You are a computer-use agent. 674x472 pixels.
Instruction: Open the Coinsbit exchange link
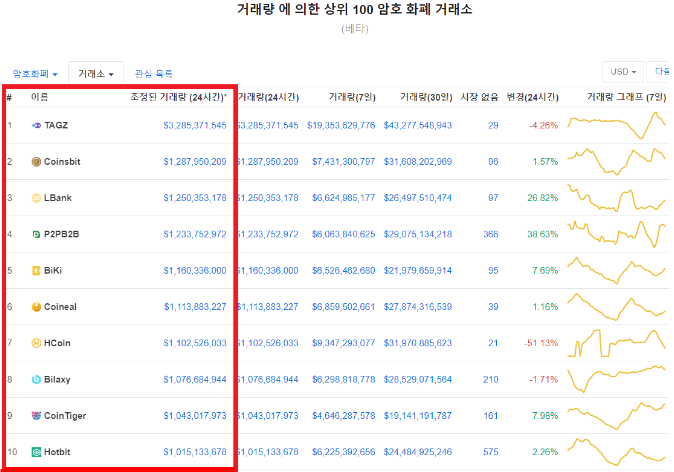click(x=62, y=162)
